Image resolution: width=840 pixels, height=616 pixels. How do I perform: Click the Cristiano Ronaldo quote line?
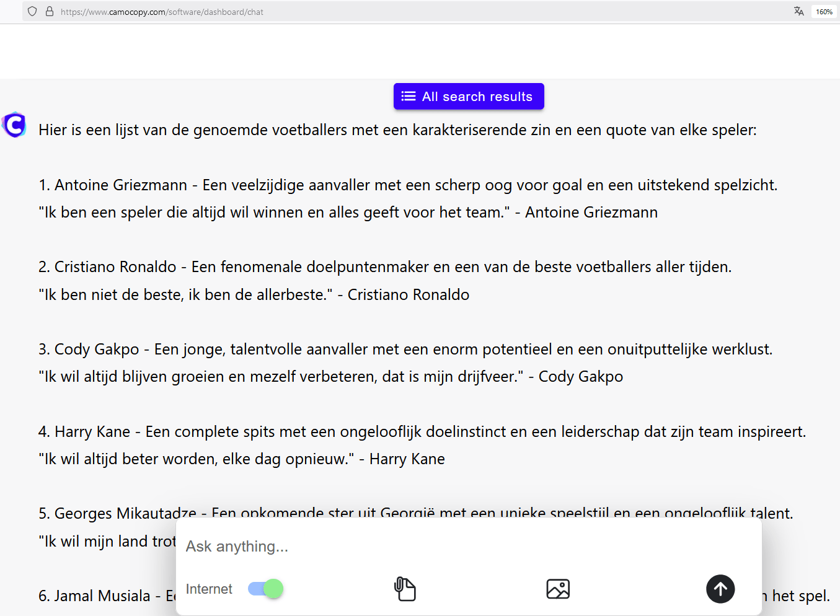click(254, 295)
